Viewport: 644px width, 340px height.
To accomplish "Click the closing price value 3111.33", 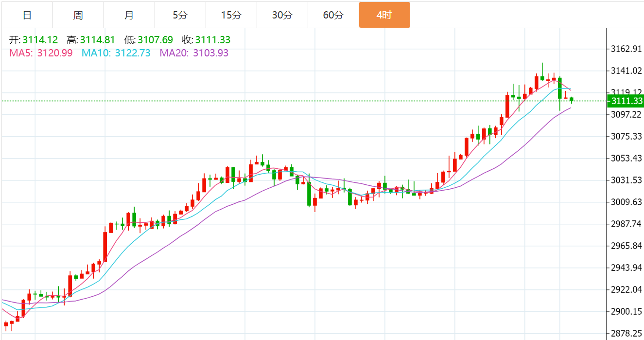I will (x=213, y=40).
